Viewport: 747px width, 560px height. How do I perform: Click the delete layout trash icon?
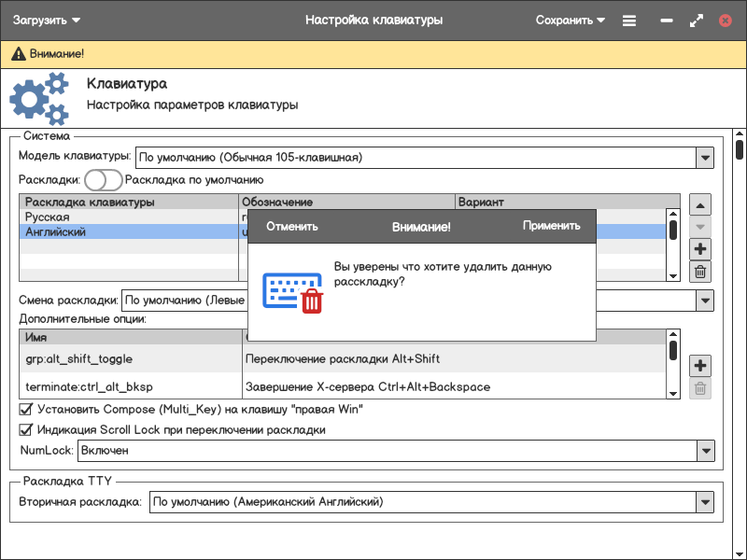(x=700, y=272)
